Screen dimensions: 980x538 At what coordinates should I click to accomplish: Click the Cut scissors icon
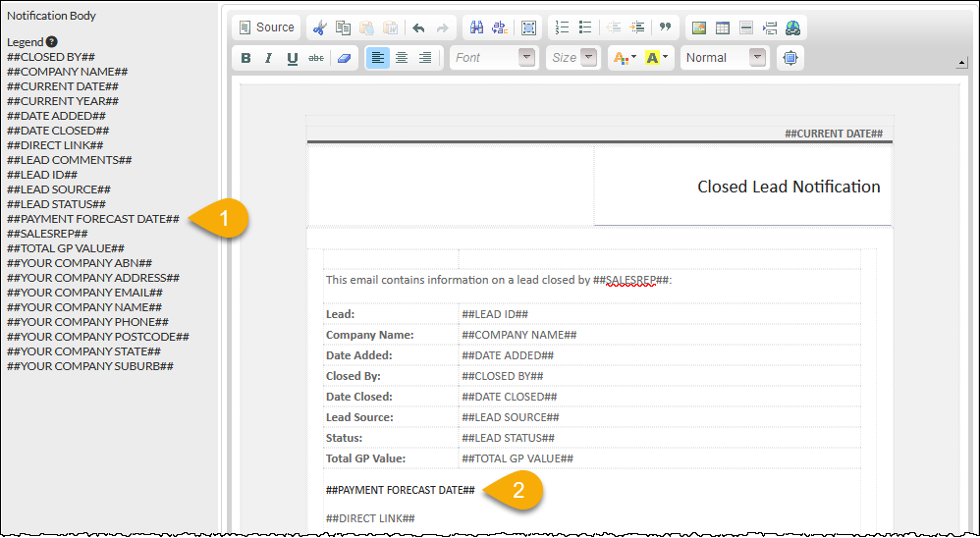[319, 27]
